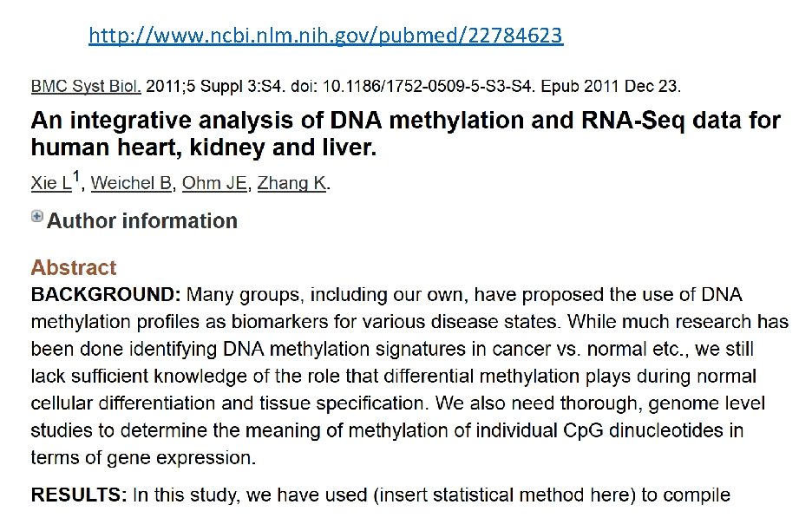Click author name Xie L

tap(51, 183)
